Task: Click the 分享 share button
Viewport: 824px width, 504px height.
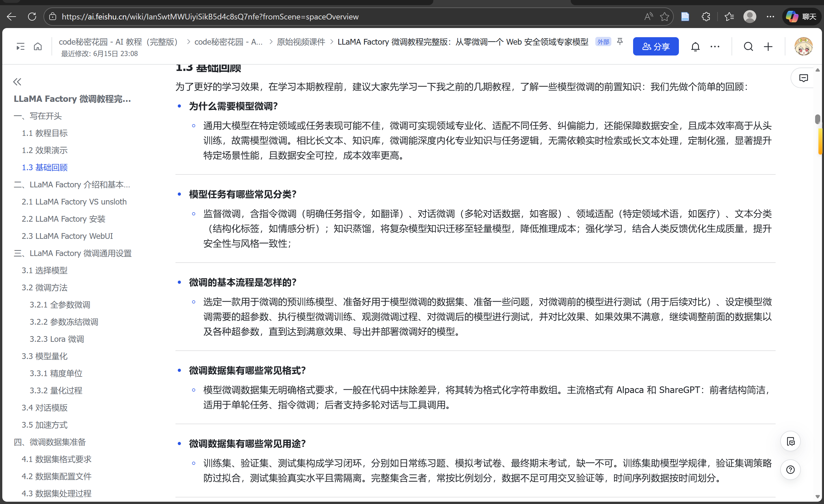Action: click(655, 46)
